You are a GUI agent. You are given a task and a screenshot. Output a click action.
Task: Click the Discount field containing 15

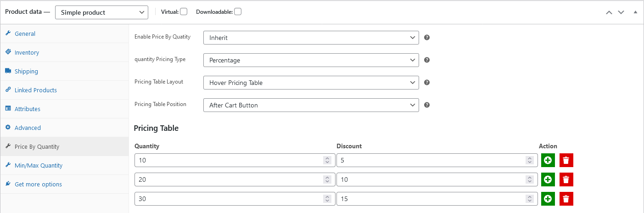(x=437, y=199)
